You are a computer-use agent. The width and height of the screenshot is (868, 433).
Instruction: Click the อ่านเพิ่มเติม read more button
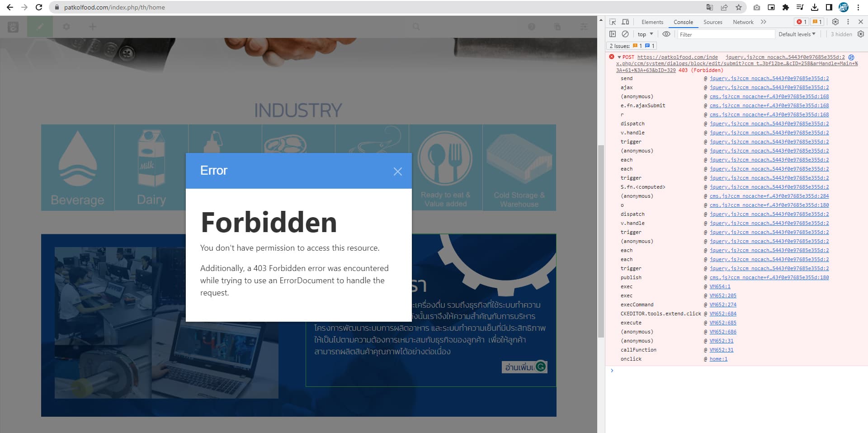point(524,367)
